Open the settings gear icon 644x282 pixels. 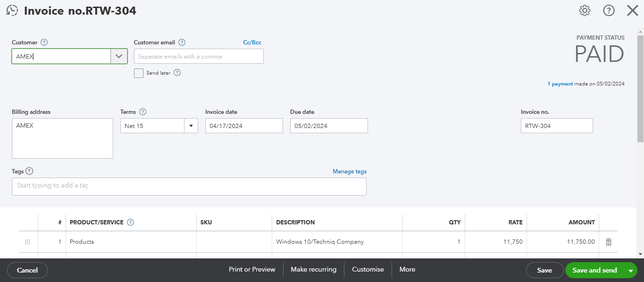pos(585,10)
